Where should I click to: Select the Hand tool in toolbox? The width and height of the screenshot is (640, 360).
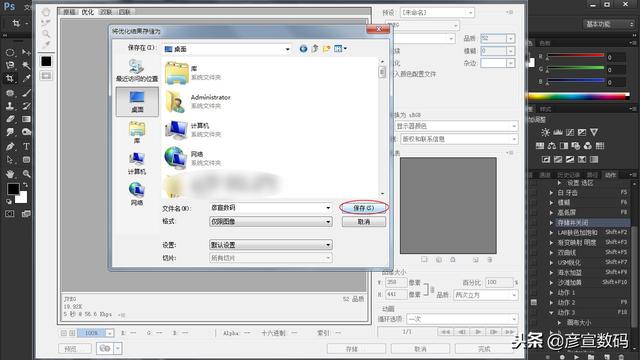10,174
